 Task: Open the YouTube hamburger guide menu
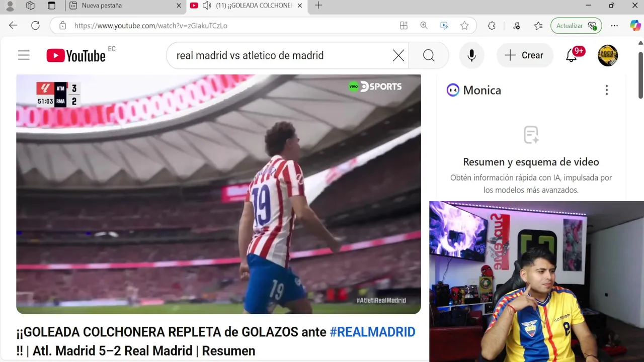24,55
